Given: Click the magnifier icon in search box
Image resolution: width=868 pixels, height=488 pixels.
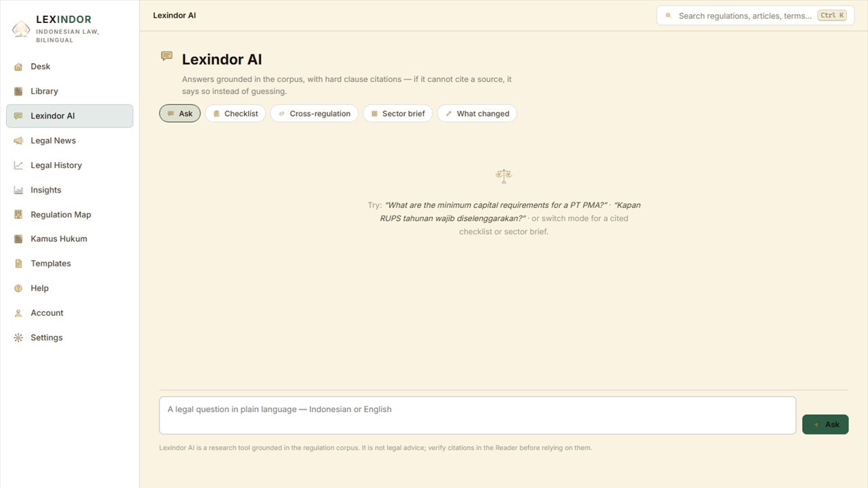Looking at the screenshot, I should (x=668, y=16).
